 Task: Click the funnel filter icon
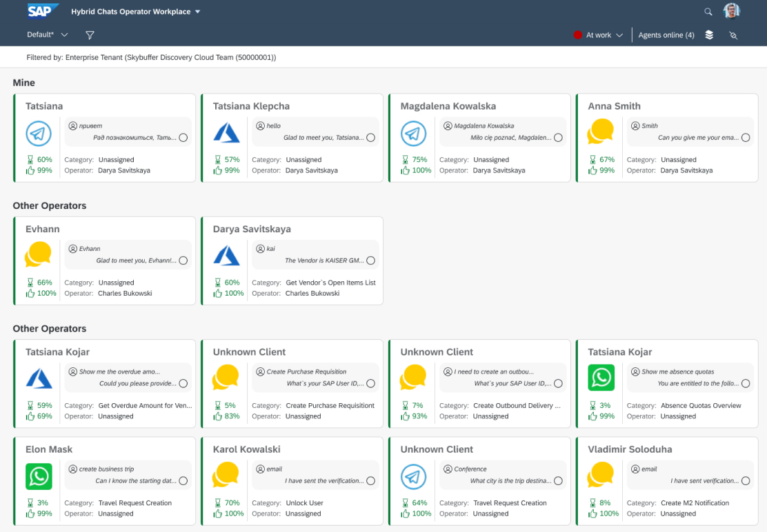point(90,35)
